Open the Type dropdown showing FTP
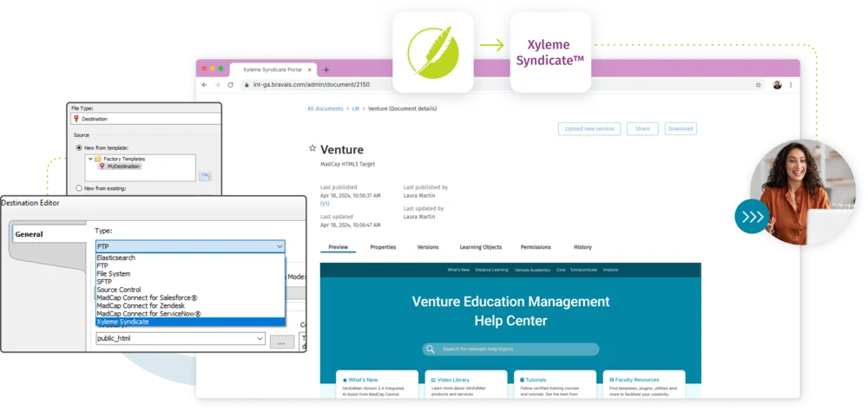This screenshot has height=412, width=868. coord(190,246)
